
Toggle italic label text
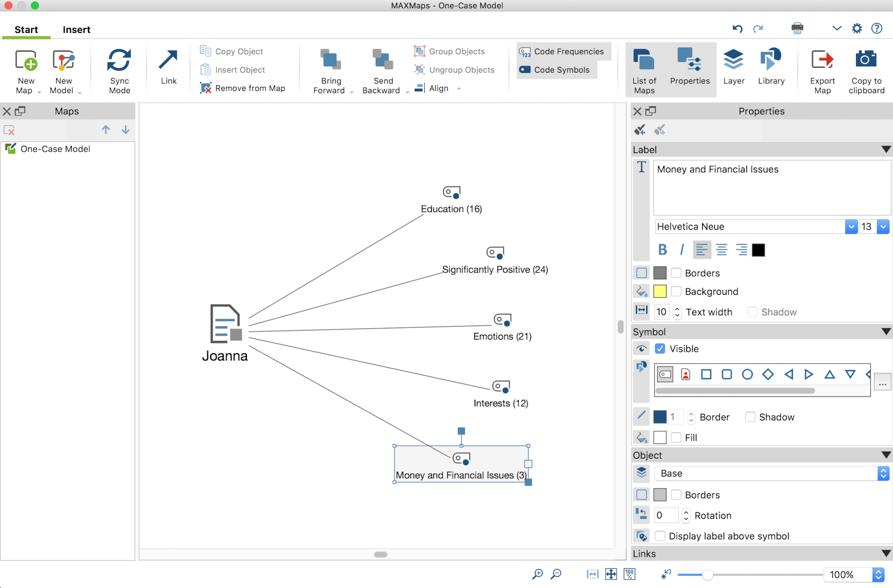coord(682,250)
